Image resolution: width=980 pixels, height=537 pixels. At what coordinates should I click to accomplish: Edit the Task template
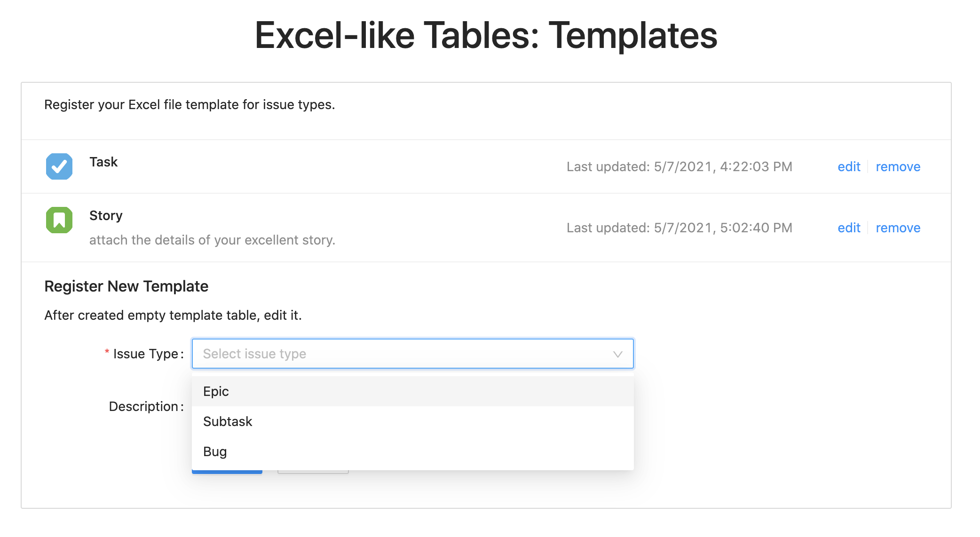848,167
